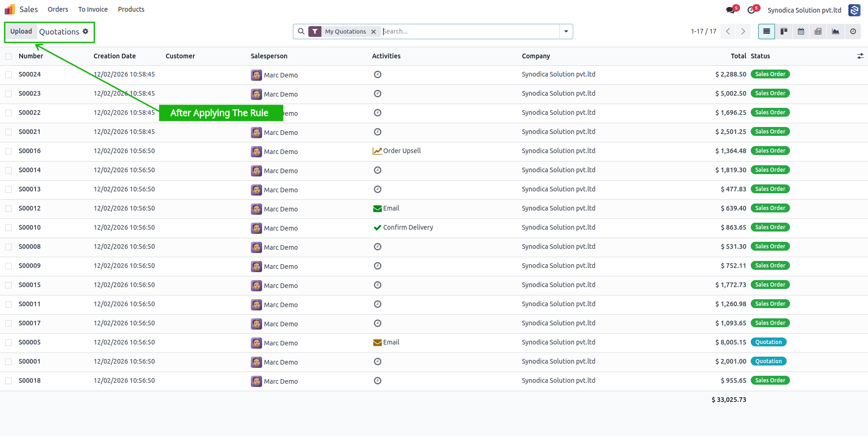Click Order Upsell activity for S00016
Viewport: 868px width, 436px height.
(397, 151)
